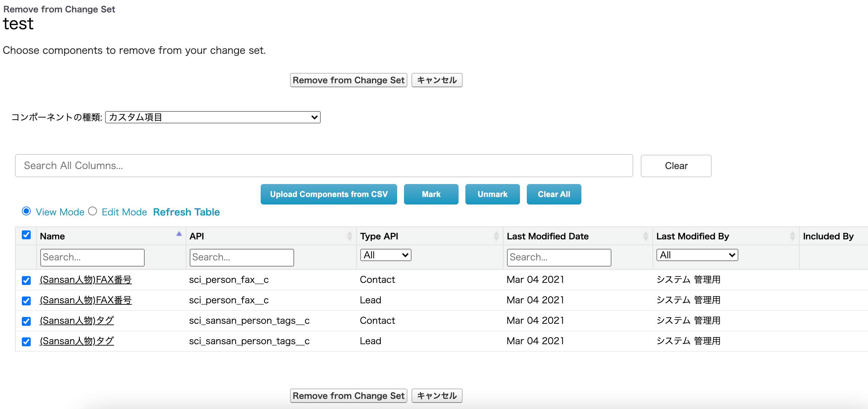Select Edit Mode radio button
Viewport: 868px width, 409px height.
pos(92,211)
